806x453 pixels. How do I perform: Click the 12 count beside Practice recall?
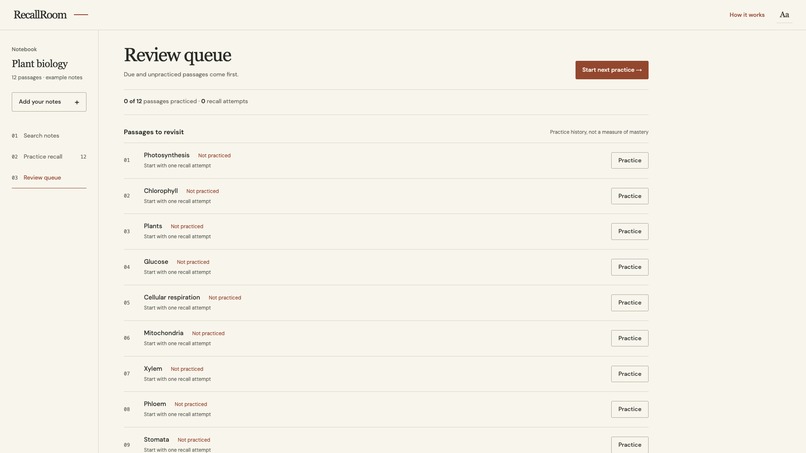click(x=83, y=157)
